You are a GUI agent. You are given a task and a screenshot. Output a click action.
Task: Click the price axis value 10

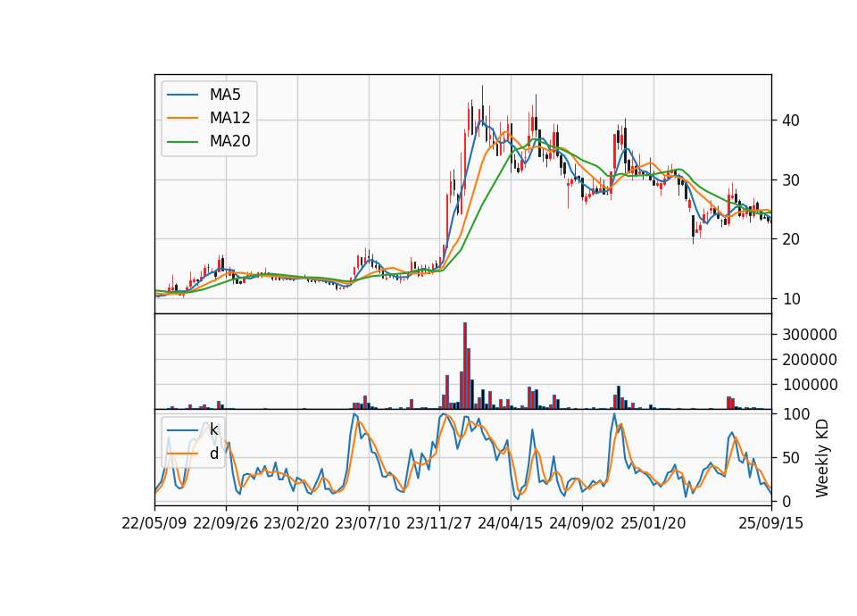click(791, 299)
